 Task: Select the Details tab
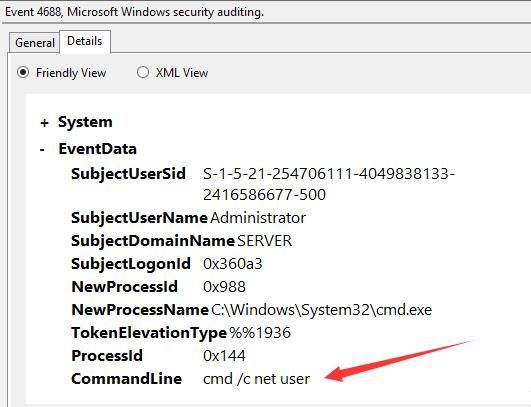85,41
